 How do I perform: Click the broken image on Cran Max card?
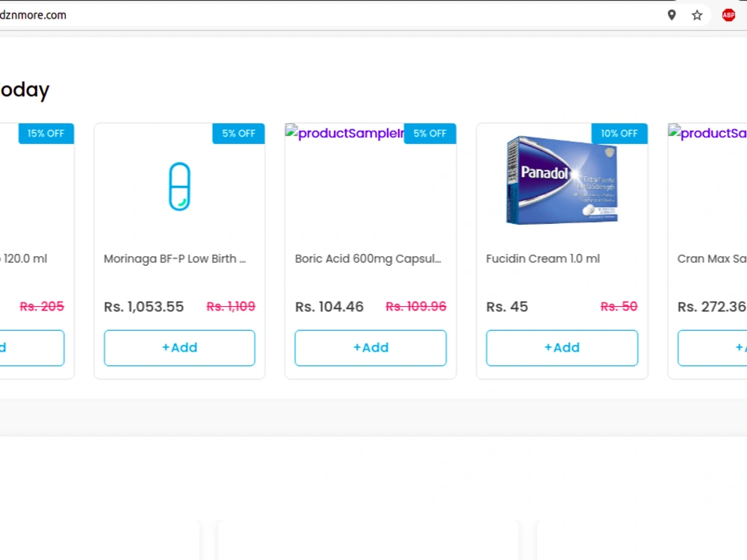(x=707, y=133)
